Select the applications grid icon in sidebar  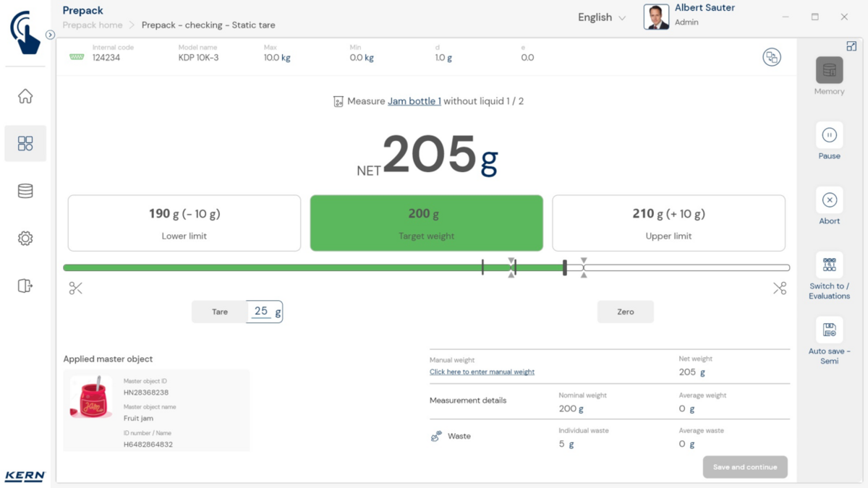tap(25, 143)
